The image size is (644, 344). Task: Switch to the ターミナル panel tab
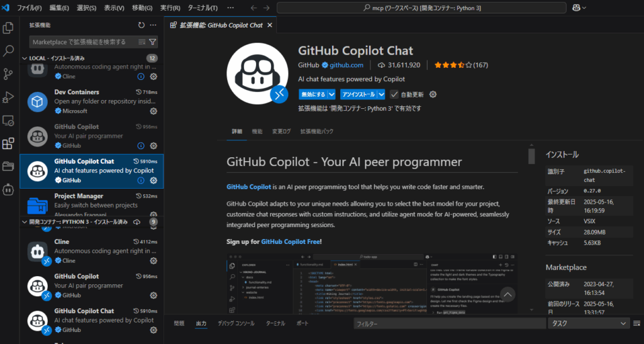tap(275, 323)
